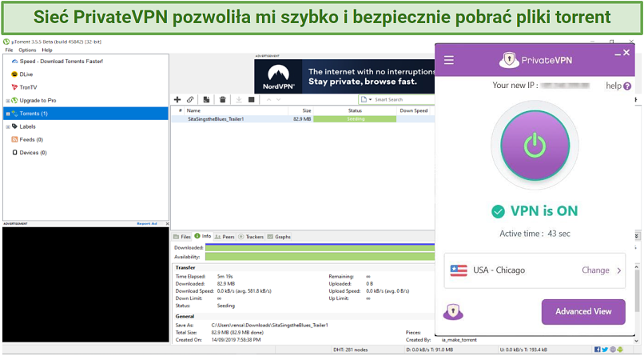Select Speed - Download Torrents Faster item
Image resolution: width=644 pixels, height=356 pixels.
[x=62, y=62]
